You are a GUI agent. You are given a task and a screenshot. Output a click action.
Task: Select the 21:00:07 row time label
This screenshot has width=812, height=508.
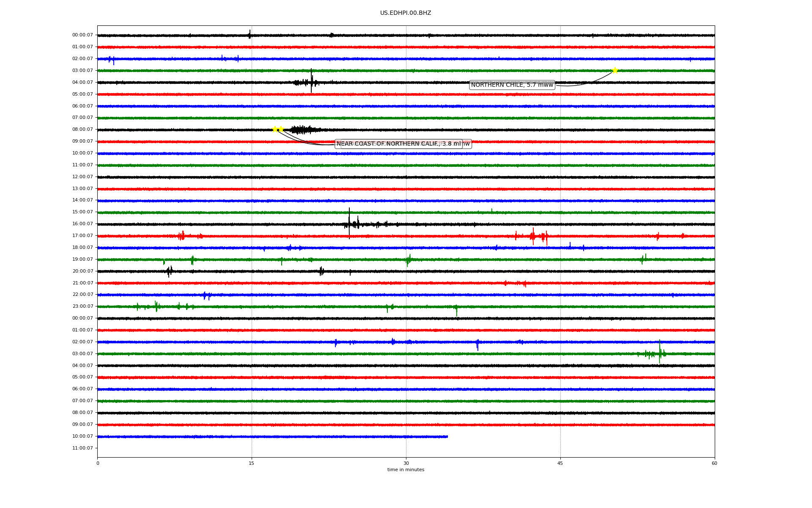pos(82,283)
